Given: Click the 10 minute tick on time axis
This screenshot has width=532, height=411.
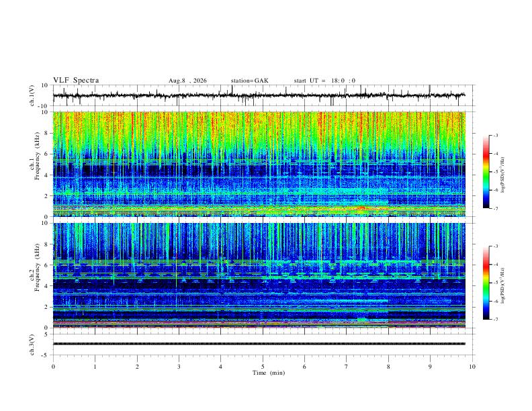Looking at the screenshot, I should click(x=472, y=367).
